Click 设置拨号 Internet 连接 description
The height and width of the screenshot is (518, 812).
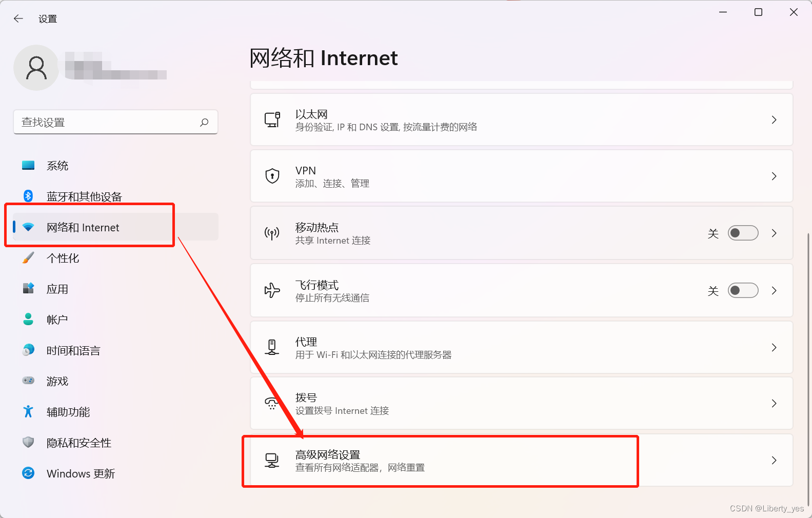pos(342,410)
